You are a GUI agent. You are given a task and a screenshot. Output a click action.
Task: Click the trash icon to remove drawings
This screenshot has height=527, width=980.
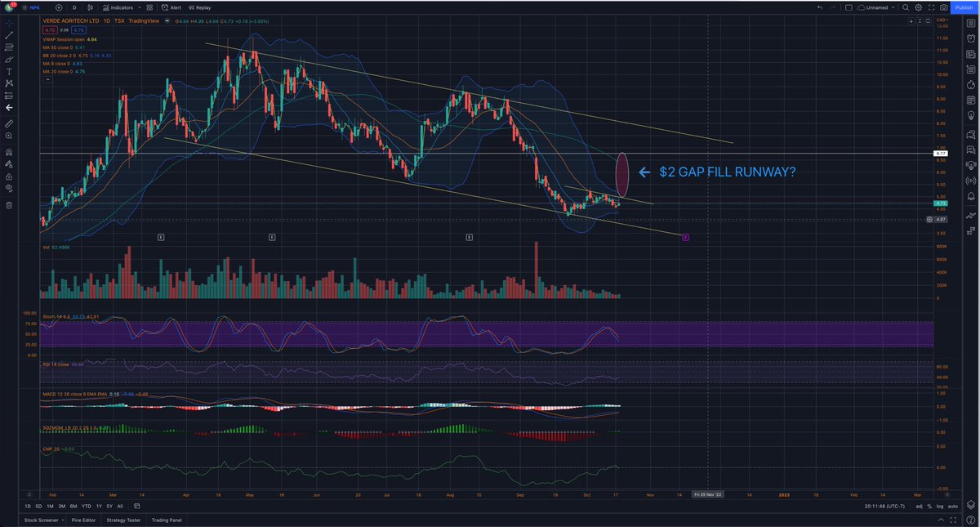(x=9, y=205)
